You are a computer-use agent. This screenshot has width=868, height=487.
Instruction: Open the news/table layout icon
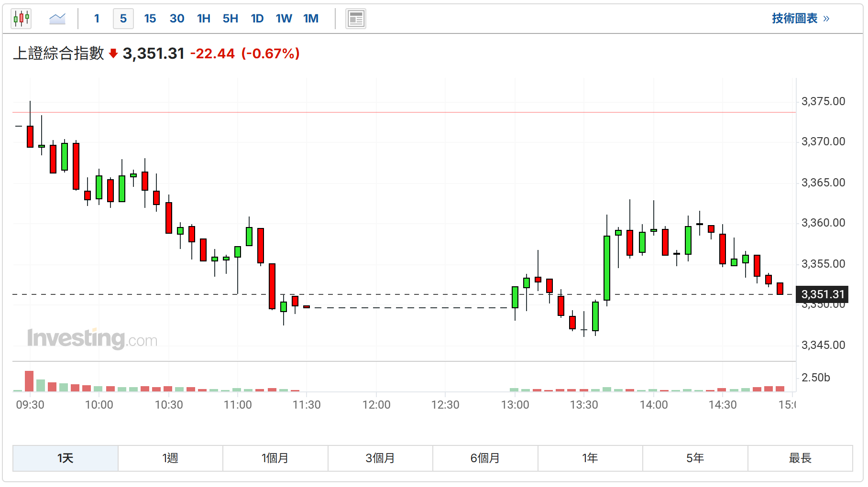click(x=356, y=19)
